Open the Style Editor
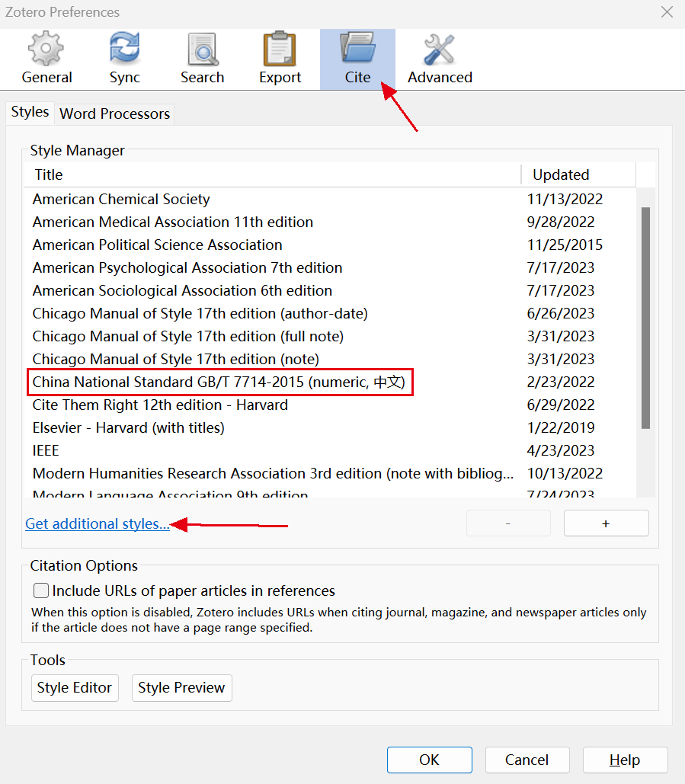 point(75,687)
